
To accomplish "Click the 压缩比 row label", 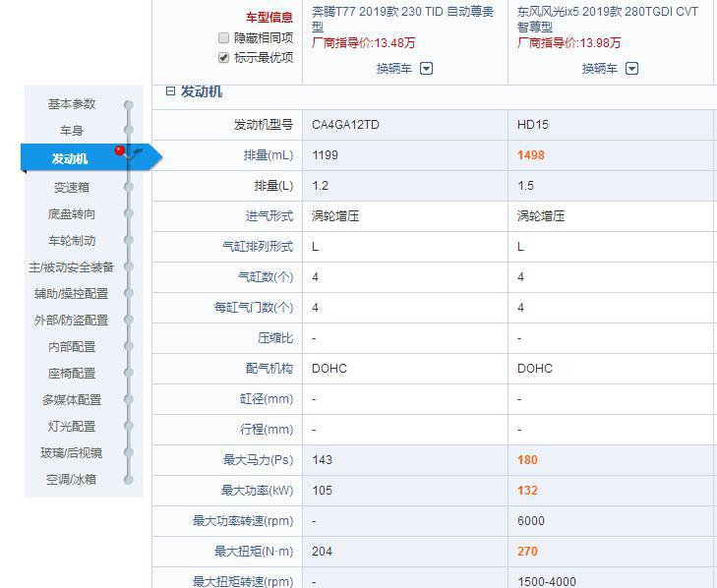I will [275, 338].
